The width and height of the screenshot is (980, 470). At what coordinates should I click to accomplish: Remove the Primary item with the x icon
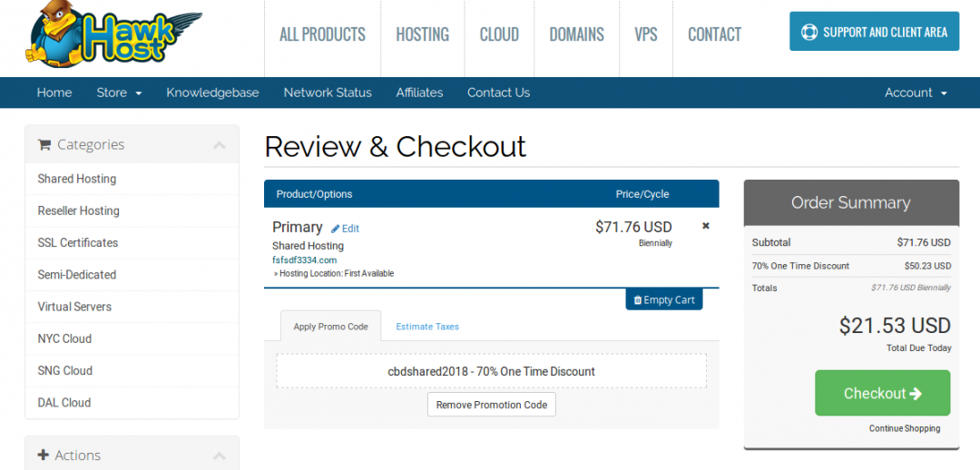(x=706, y=226)
